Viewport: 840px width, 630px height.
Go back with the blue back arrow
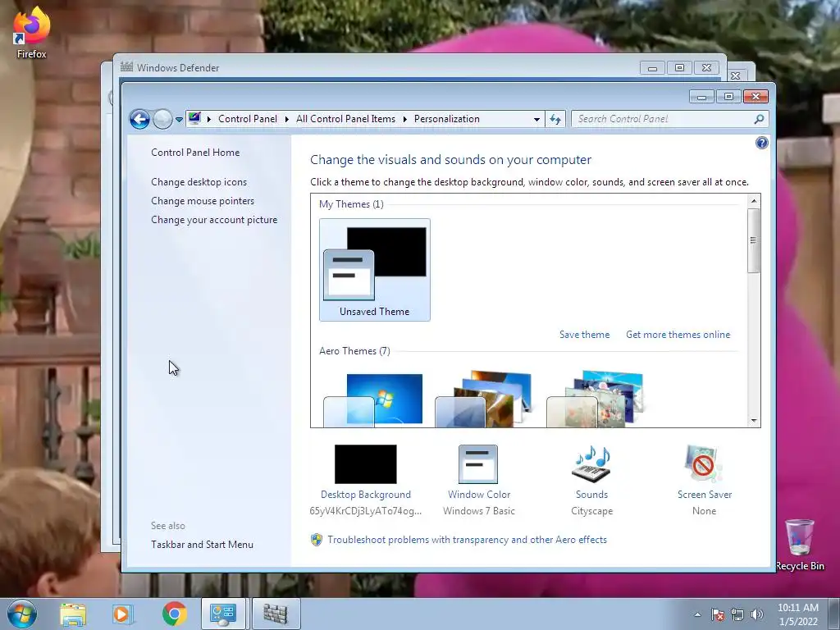[x=139, y=119]
